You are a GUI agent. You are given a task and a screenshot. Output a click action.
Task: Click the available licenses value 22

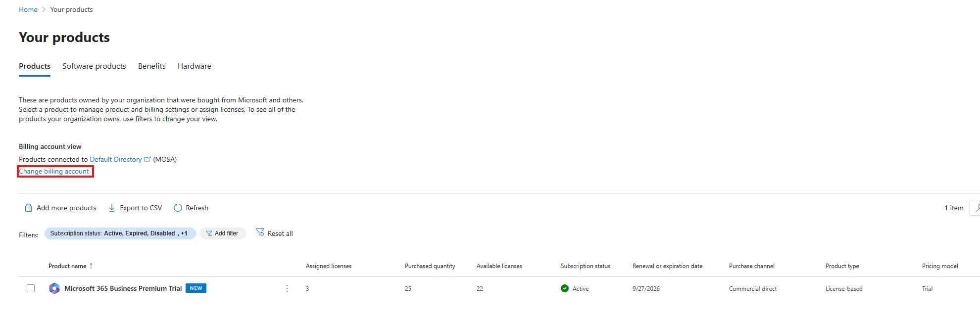(x=480, y=289)
